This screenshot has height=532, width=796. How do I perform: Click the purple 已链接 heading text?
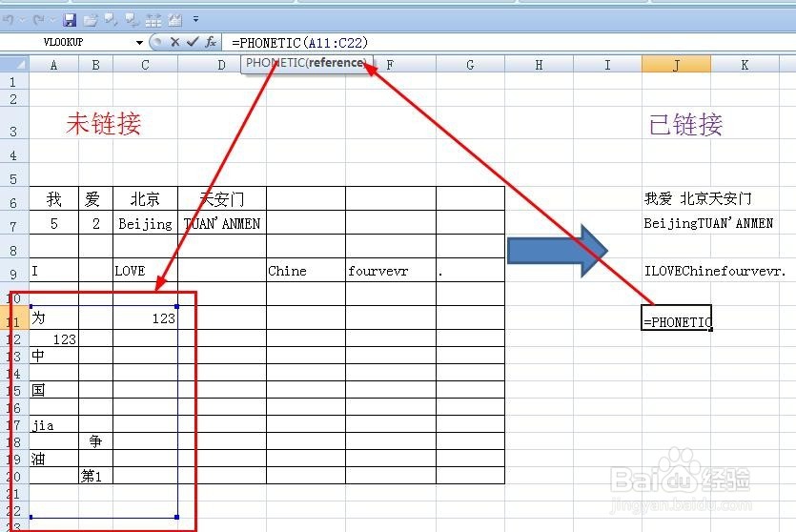point(685,124)
